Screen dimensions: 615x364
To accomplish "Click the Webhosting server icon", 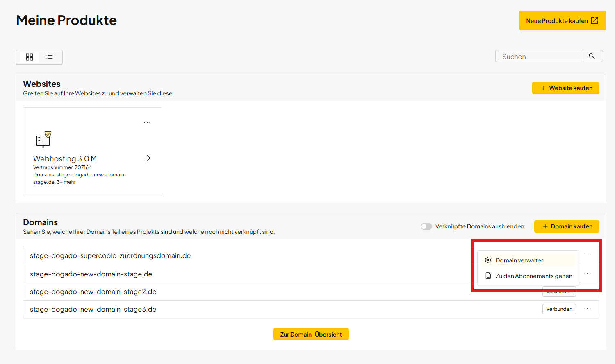I will pyautogui.click(x=43, y=139).
